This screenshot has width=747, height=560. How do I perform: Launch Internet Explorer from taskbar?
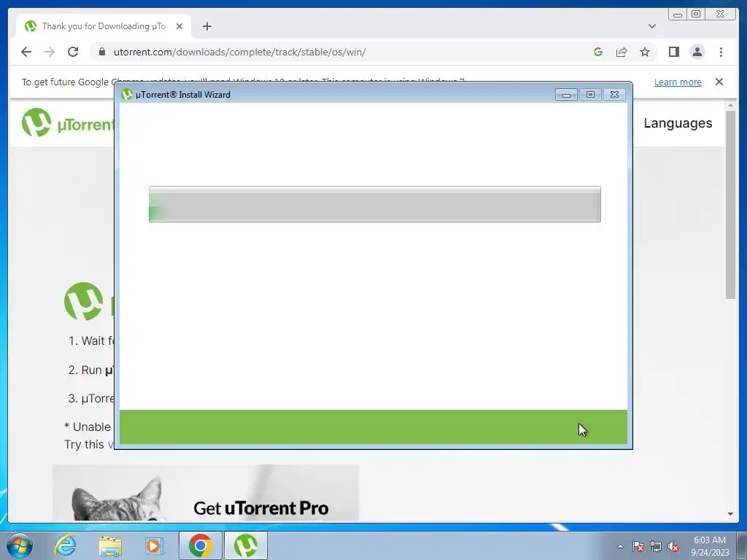point(65,545)
